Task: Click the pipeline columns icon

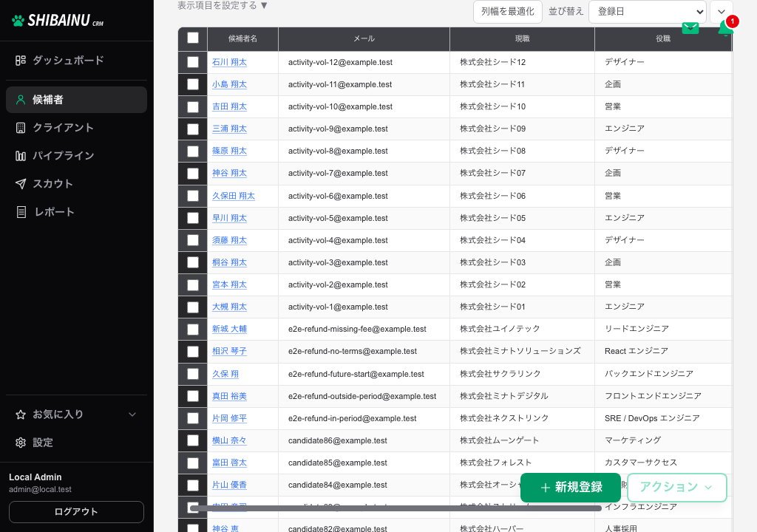Action: point(20,156)
